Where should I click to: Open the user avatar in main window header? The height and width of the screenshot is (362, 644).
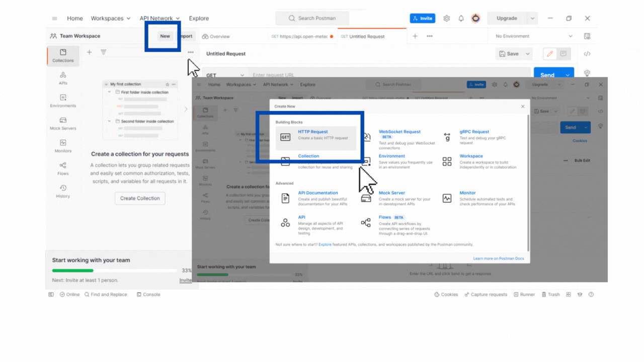[475, 19]
